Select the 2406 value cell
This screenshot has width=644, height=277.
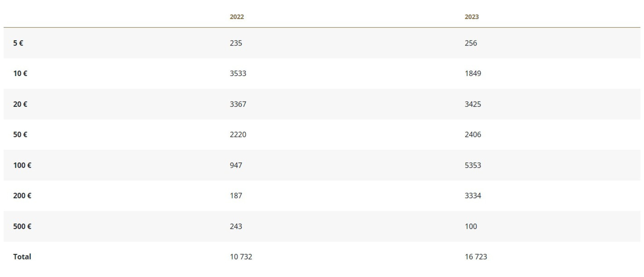click(473, 135)
